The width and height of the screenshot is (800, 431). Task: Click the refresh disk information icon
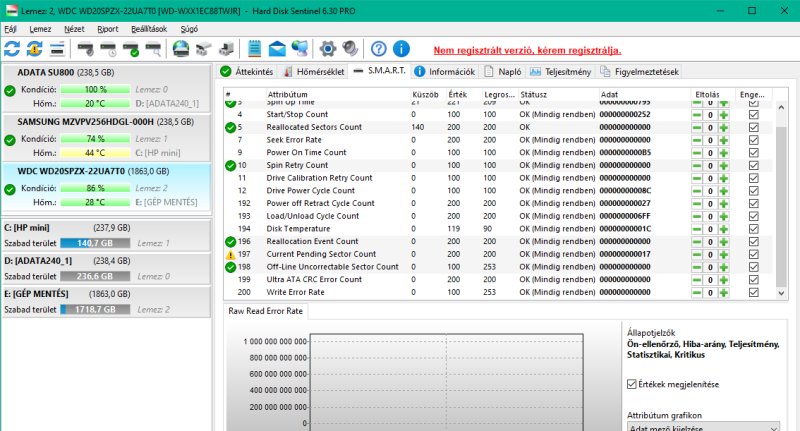click(x=12, y=49)
